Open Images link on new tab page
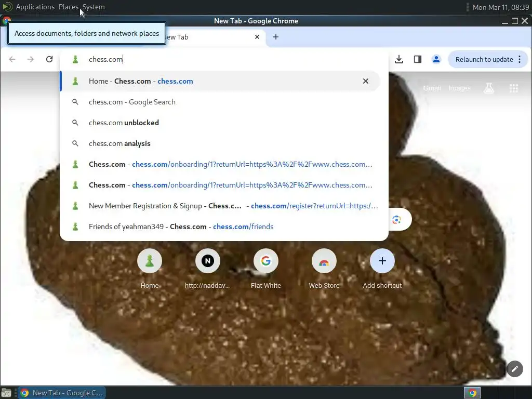 459,88
